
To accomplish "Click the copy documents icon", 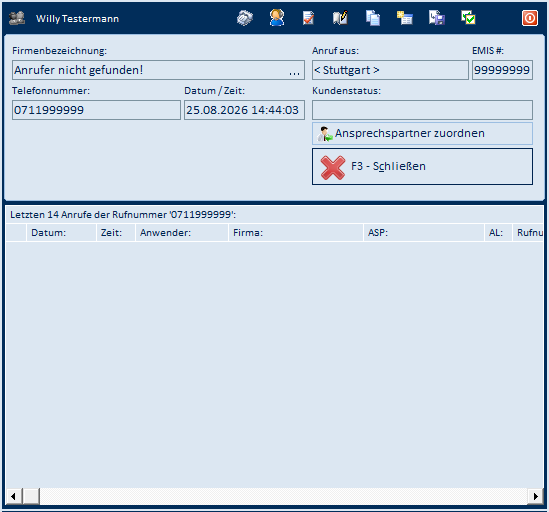I will click(x=373, y=18).
